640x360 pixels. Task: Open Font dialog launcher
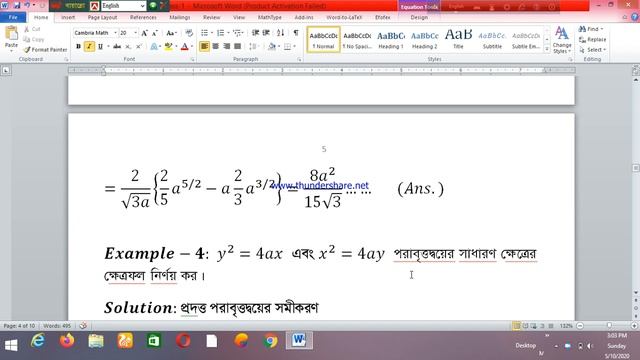click(192, 60)
